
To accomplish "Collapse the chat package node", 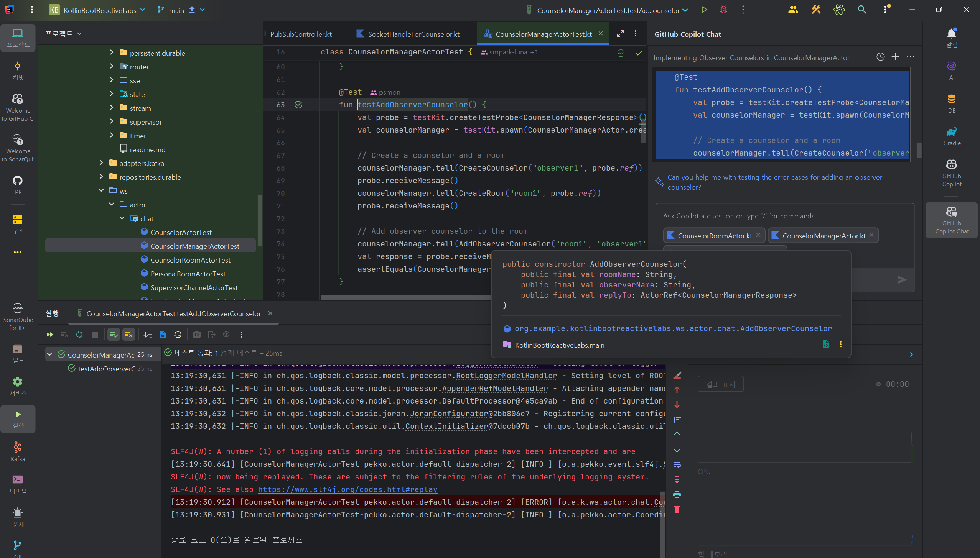I will (122, 218).
